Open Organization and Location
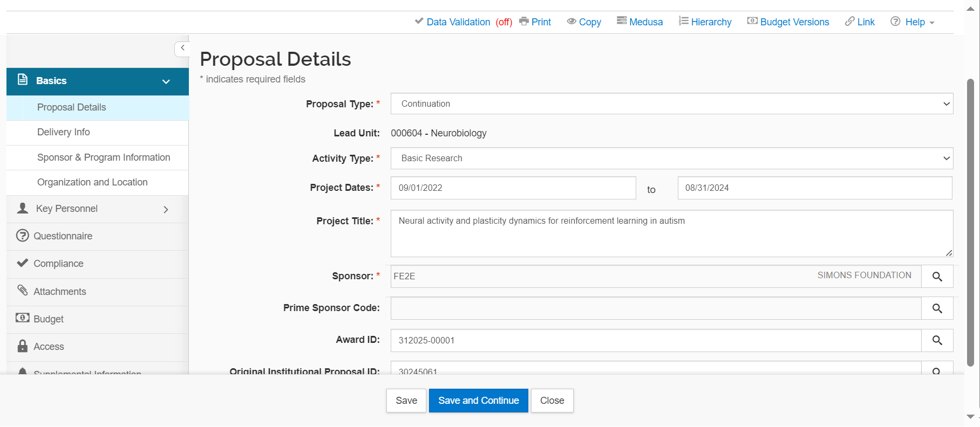This screenshot has height=427, width=980. (x=98, y=182)
